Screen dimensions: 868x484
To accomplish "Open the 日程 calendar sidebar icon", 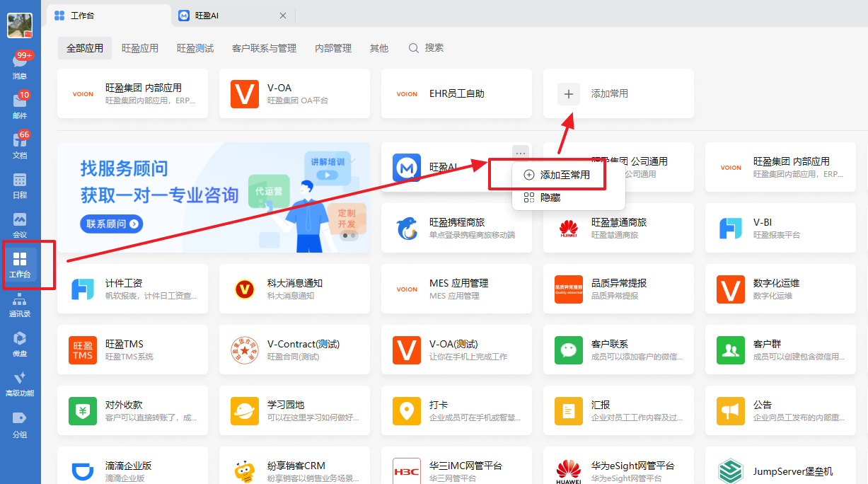I will (20, 185).
